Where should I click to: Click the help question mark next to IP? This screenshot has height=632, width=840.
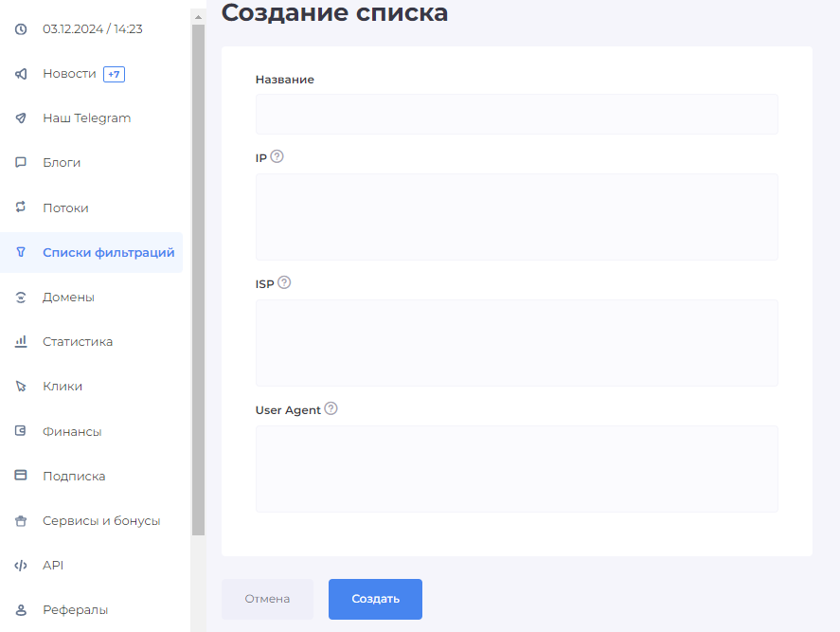(277, 156)
